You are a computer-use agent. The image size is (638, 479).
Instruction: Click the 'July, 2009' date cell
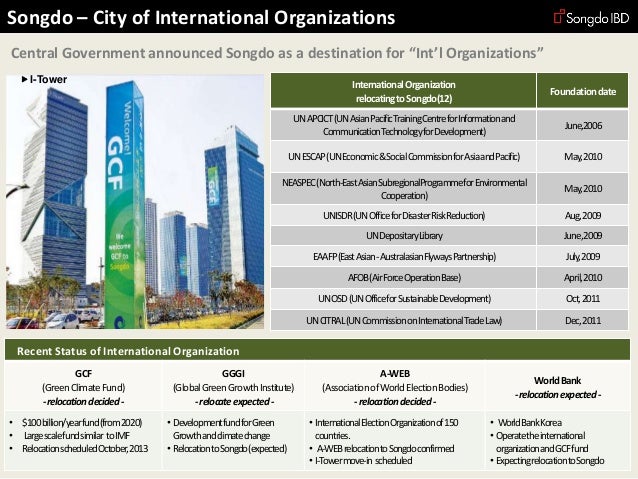click(583, 256)
